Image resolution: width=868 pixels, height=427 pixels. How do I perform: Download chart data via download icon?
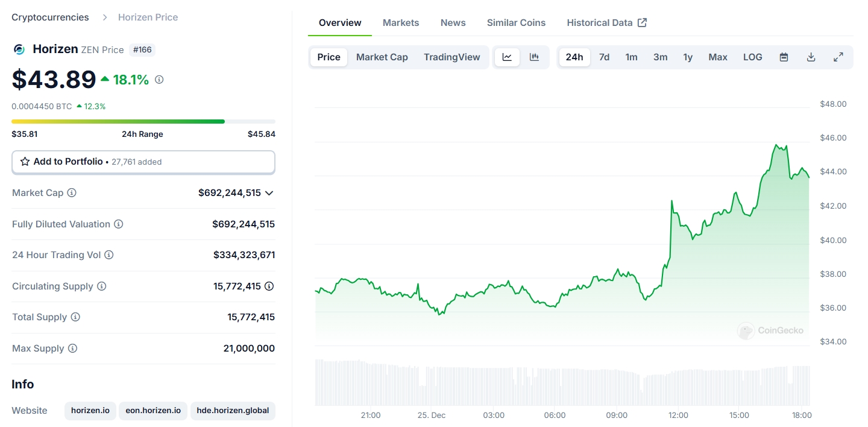click(811, 57)
